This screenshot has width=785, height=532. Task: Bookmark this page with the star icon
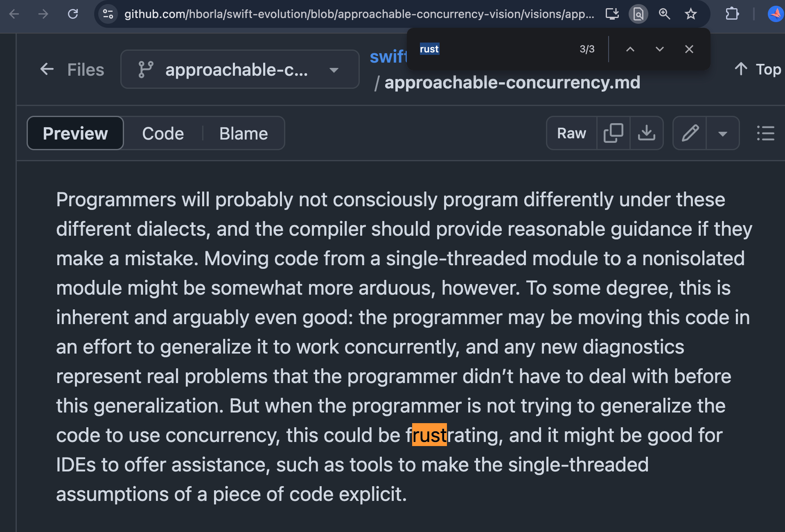click(x=691, y=14)
